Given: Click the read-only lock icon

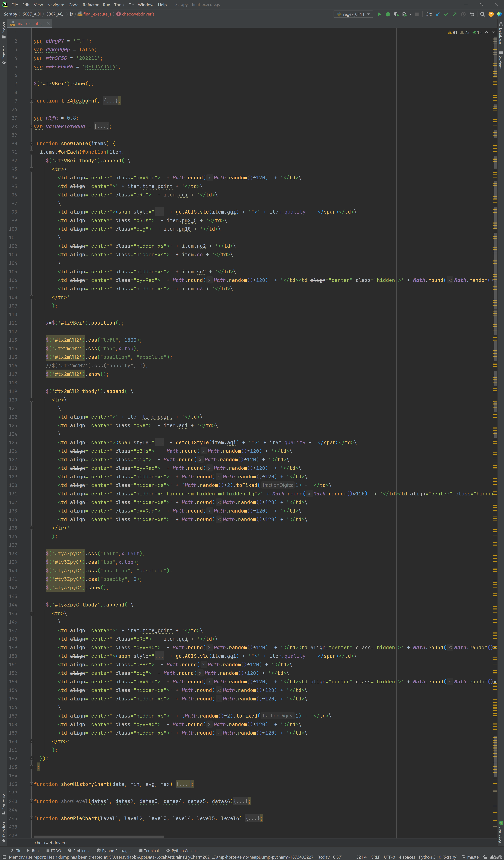Looking at the screenshot, I should coord(485,857).
